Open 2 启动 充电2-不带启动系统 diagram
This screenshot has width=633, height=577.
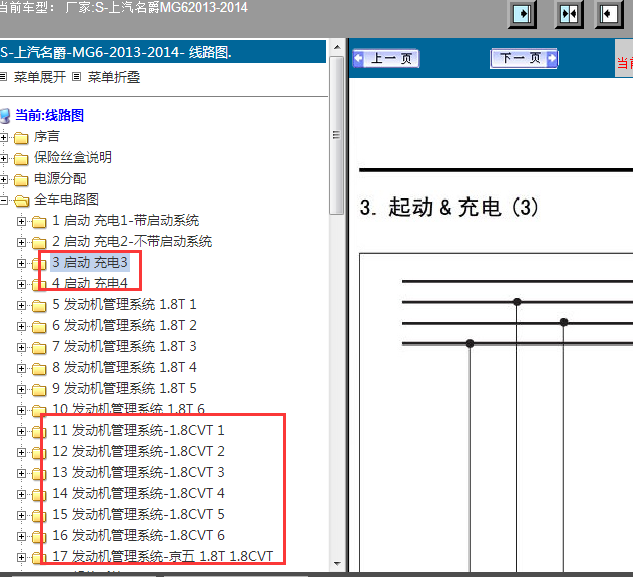(x=132, y=241)
